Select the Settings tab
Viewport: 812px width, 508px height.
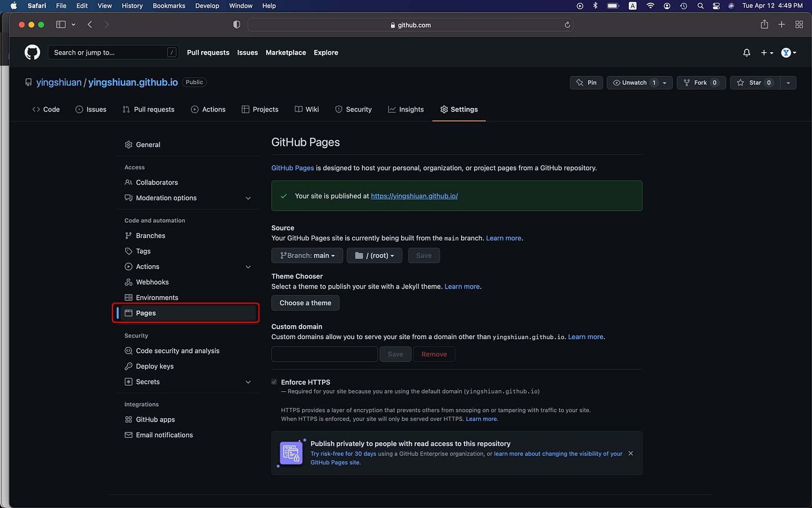(x=459, y=109)
